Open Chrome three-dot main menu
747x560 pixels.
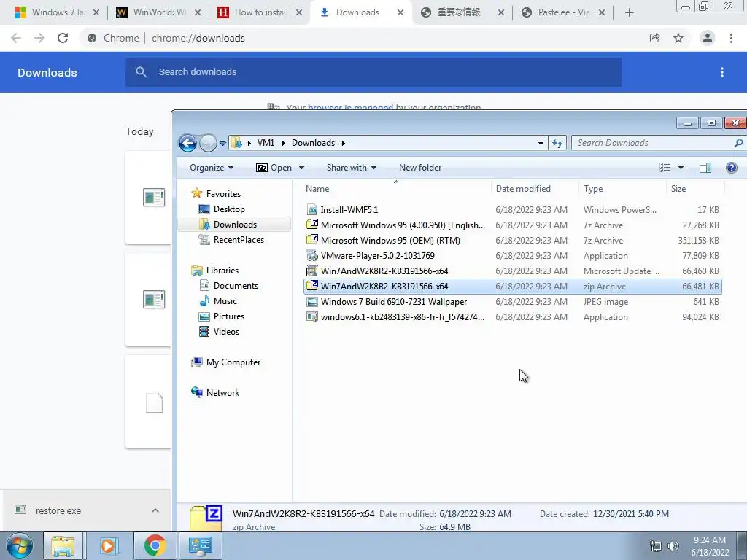731,38
